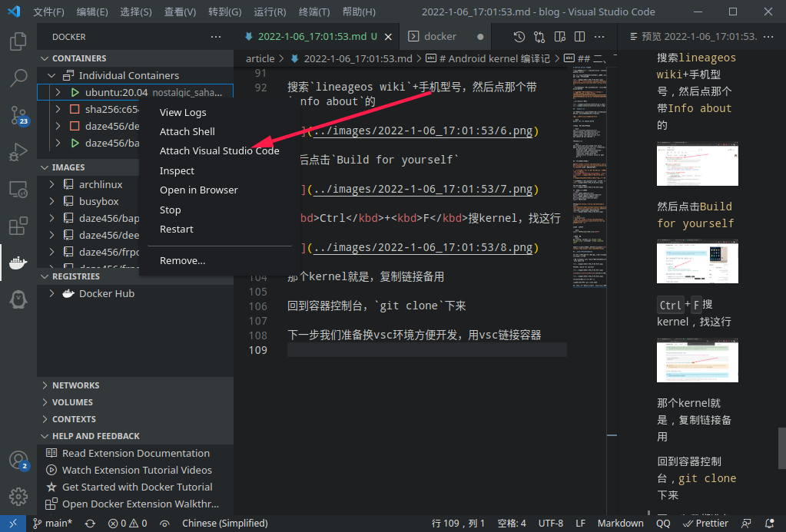Open the Search view icon
This screenshot has height=532, width=786.
click(x=18, y=78)
